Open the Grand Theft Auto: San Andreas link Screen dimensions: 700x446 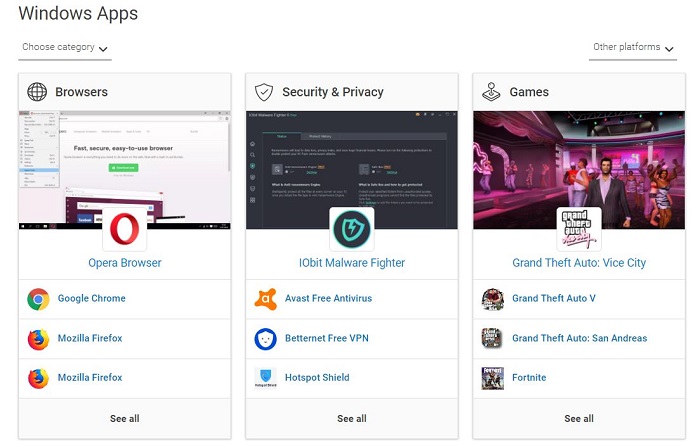tap(579, 338)
